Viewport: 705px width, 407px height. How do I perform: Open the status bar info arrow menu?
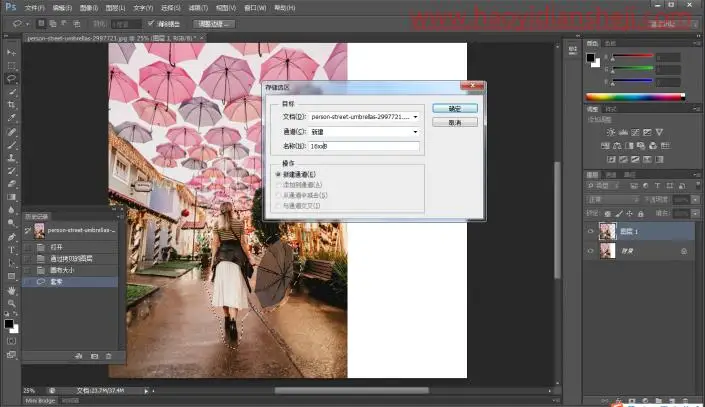coord(146,391)
